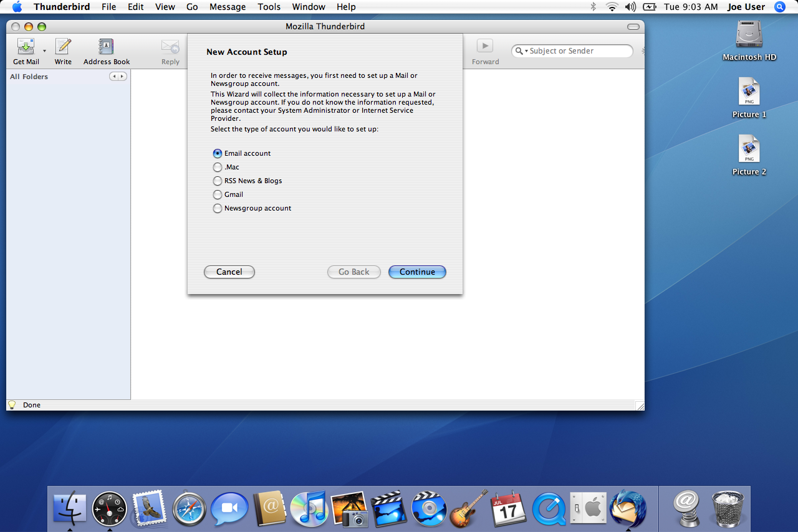The height and width of the screenshot is (532, 798).
Task: Click the Thunderbird icon in the Dock
Action: (628, 508)
